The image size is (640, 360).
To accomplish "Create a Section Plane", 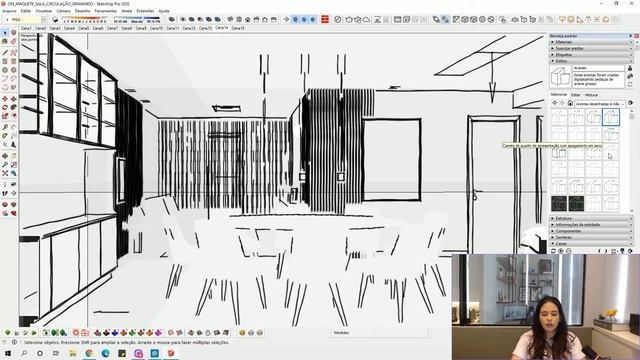I will tap(286, 19).
